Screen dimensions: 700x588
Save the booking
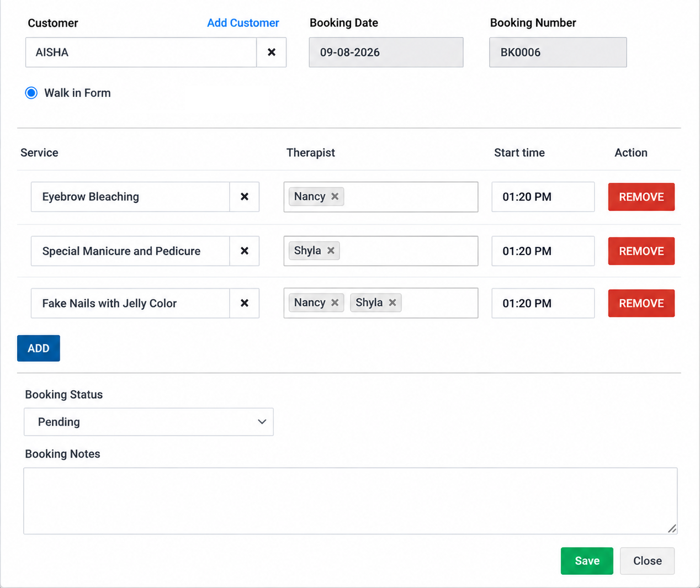[x=587, y=561]
